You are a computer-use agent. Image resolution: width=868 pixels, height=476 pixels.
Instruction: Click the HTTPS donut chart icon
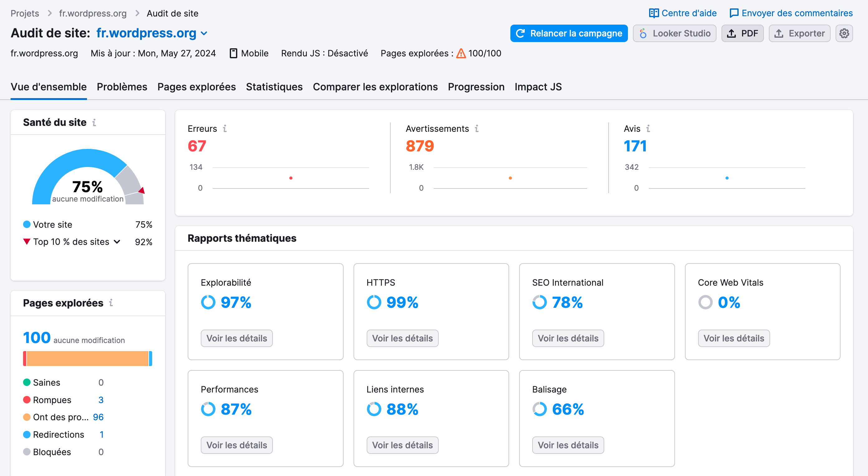coord(374,302)
